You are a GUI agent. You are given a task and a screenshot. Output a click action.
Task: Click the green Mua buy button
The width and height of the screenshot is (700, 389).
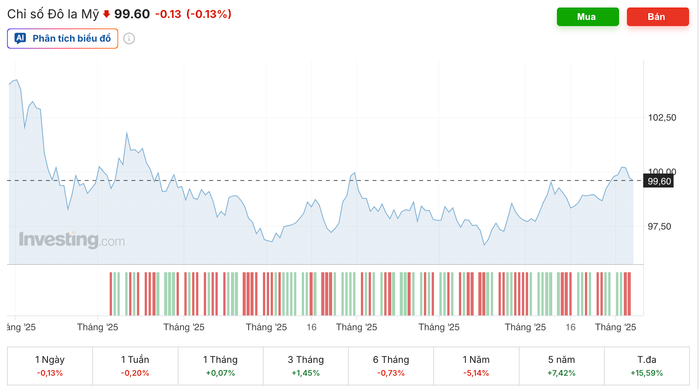[x=588, y=17]
